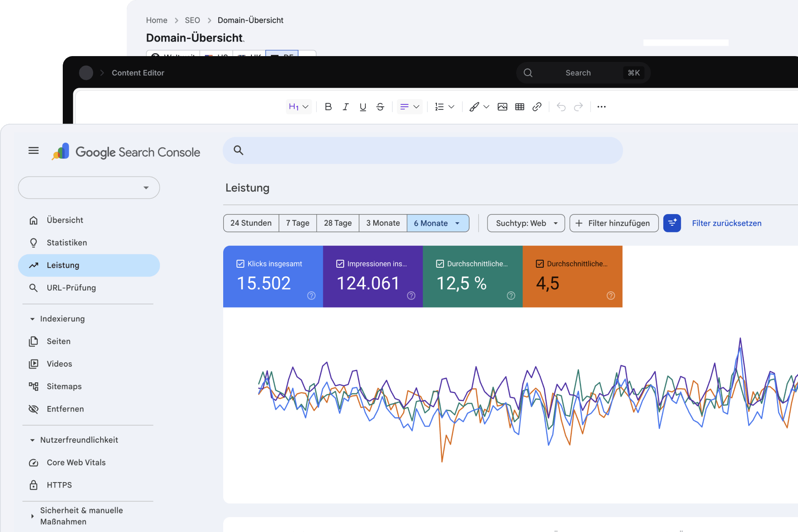Go to Home breadcrumb link

click(157, 20)
